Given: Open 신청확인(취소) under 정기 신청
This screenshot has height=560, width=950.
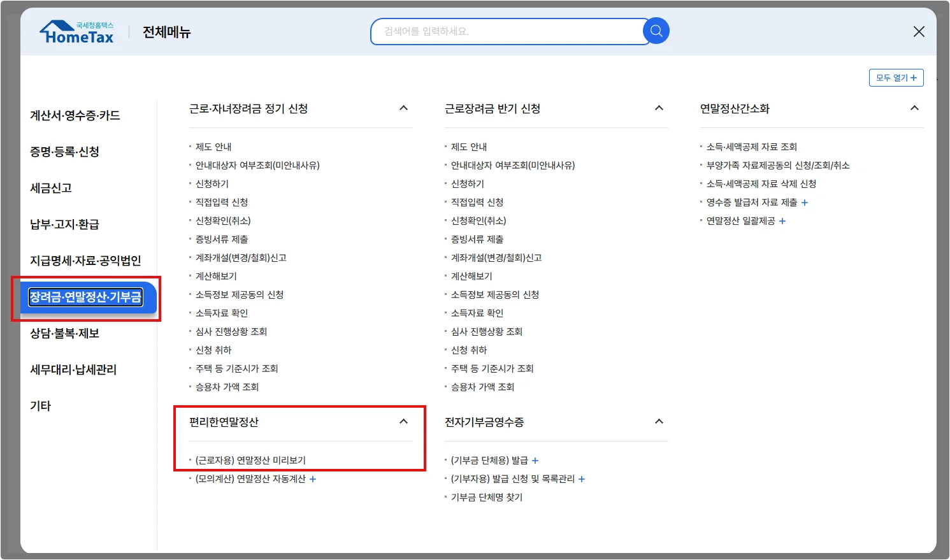Looking at the screenshot, I should (x=223, y=221).
